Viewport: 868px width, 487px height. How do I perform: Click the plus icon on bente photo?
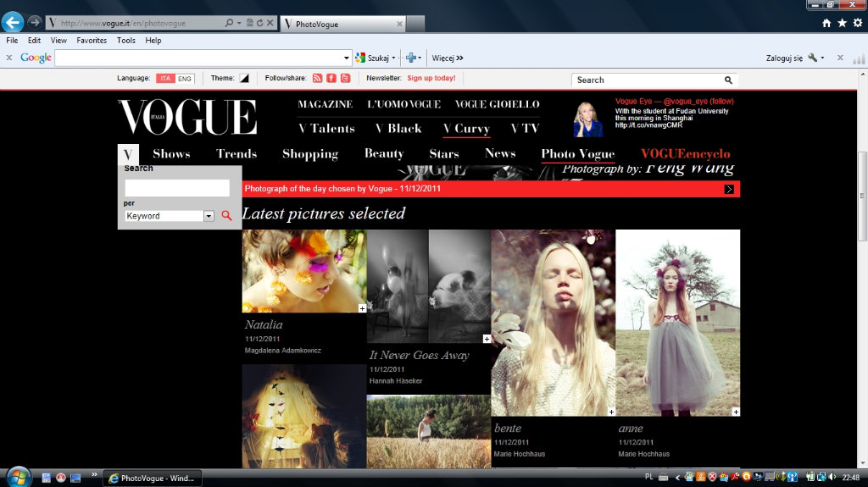point(611,412)
